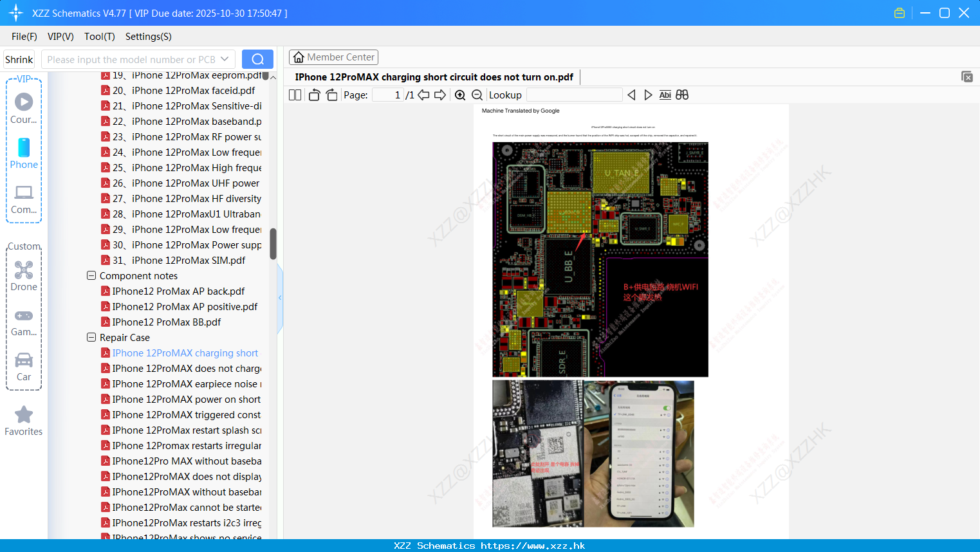
Task: Open the VIP(V) menu
Action: (60, 37)
